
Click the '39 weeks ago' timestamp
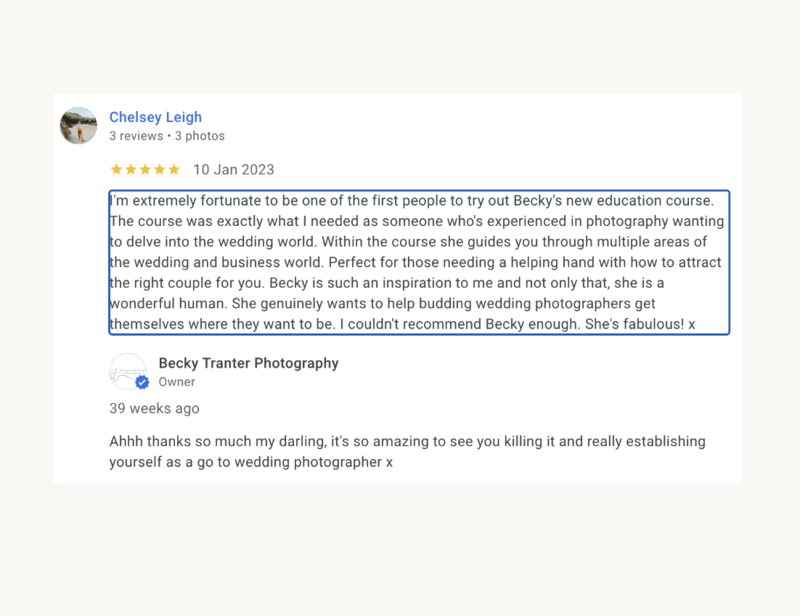click(154, 408)
